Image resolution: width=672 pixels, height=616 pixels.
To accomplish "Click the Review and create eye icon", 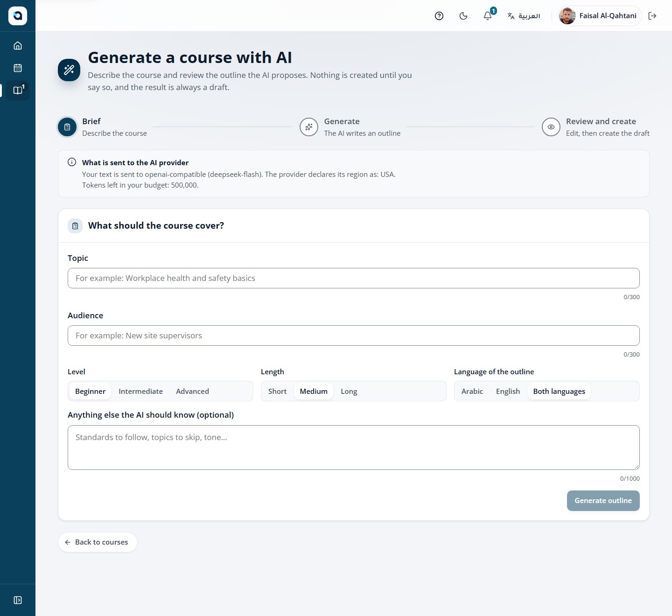I will (551, 127).
